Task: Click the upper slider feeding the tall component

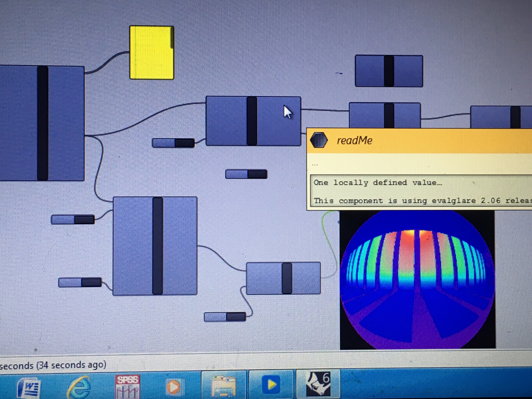Action: (73, 220)
